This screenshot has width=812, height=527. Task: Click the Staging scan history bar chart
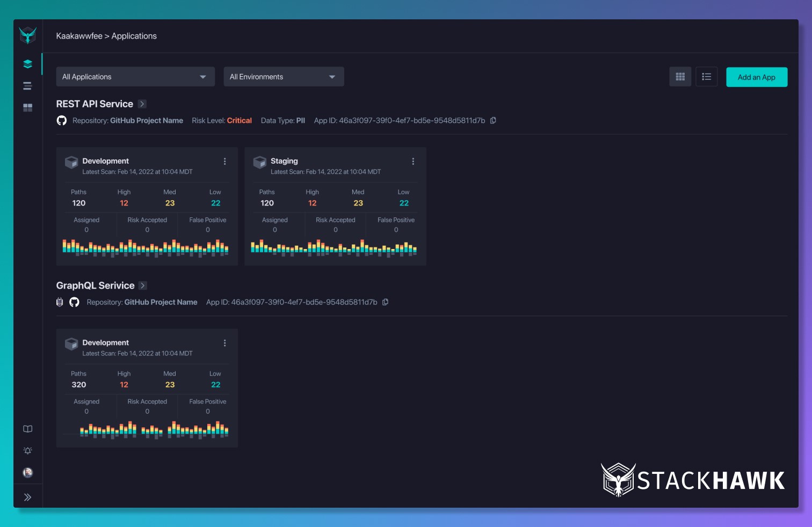tap(334, 248)
